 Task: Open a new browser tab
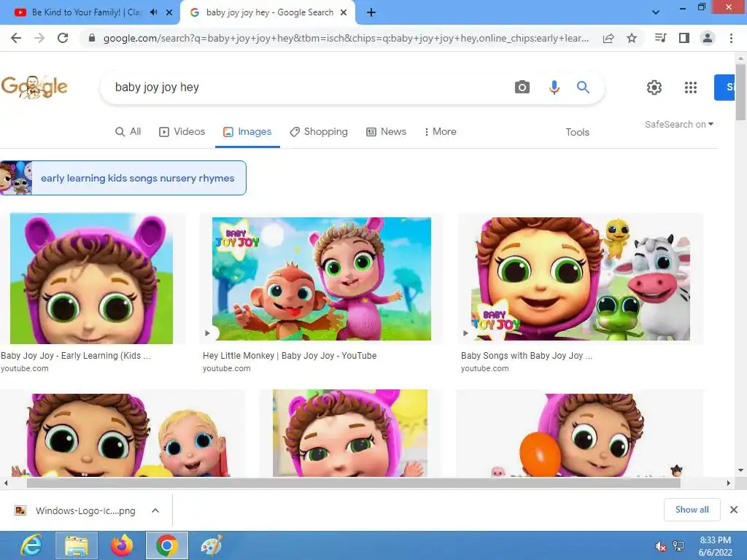pyautogui.click(x=371, y=12)
